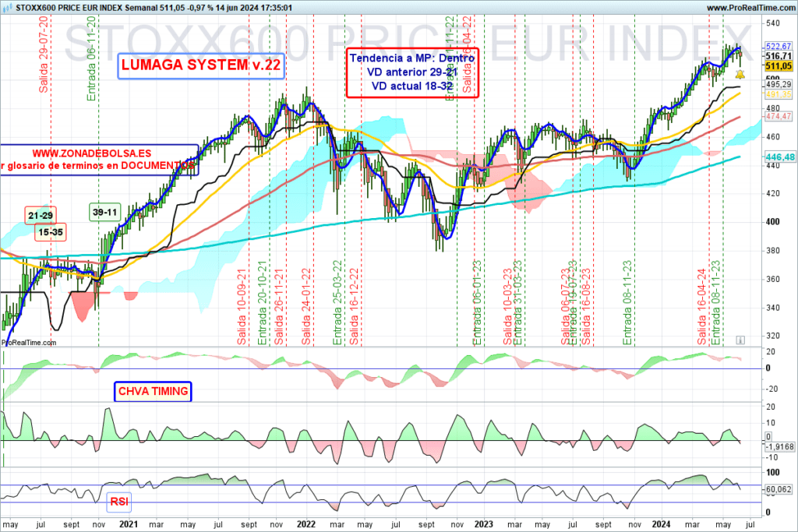Click the yellow alert bell icon
This screenshot has height=532, width=798.
tap(740, 76)
